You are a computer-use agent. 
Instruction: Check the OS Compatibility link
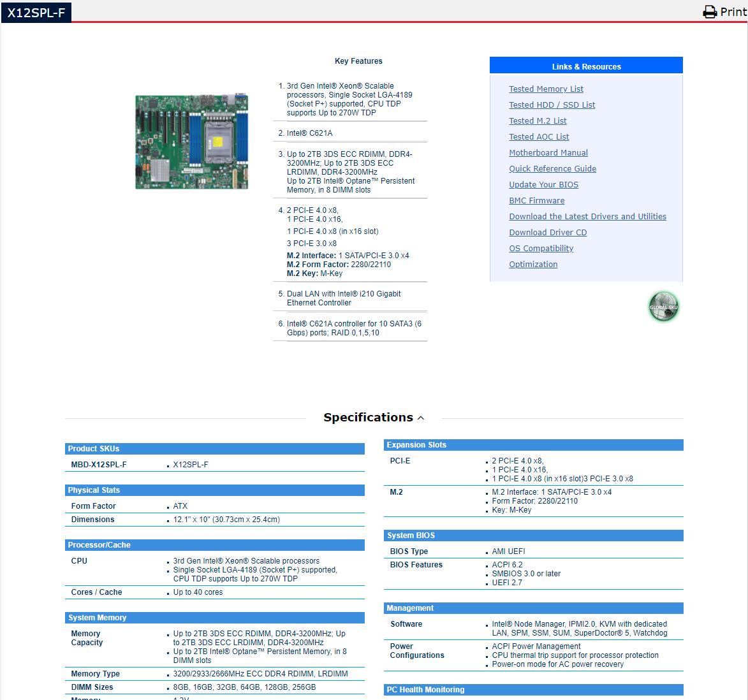coord(541,249)
